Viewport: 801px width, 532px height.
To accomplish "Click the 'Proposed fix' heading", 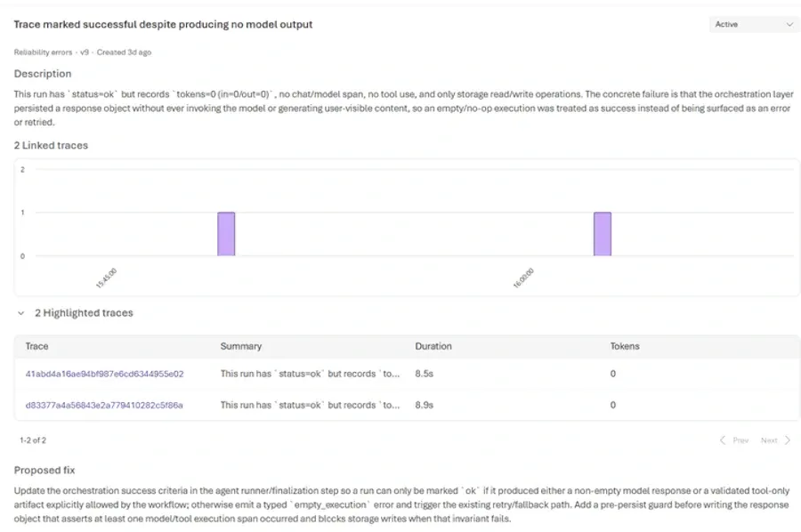I will point(44,471).
